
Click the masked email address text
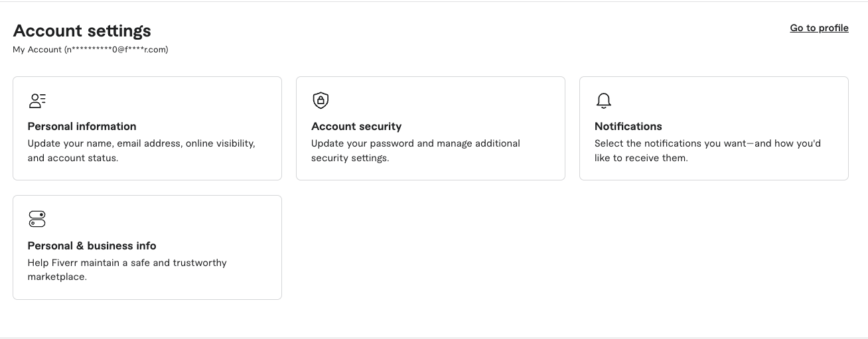tap(117, 50)
